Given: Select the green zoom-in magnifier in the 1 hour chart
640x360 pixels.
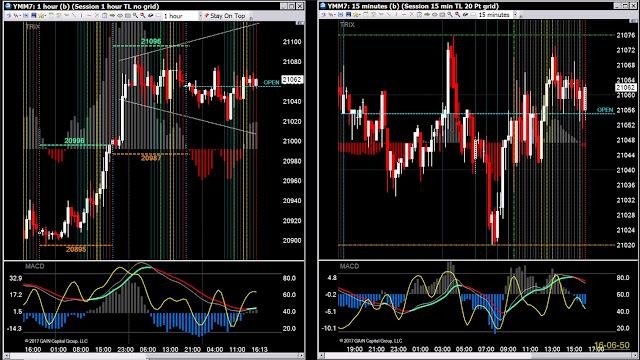Looking at the screenshot, I should click(135, 15).
